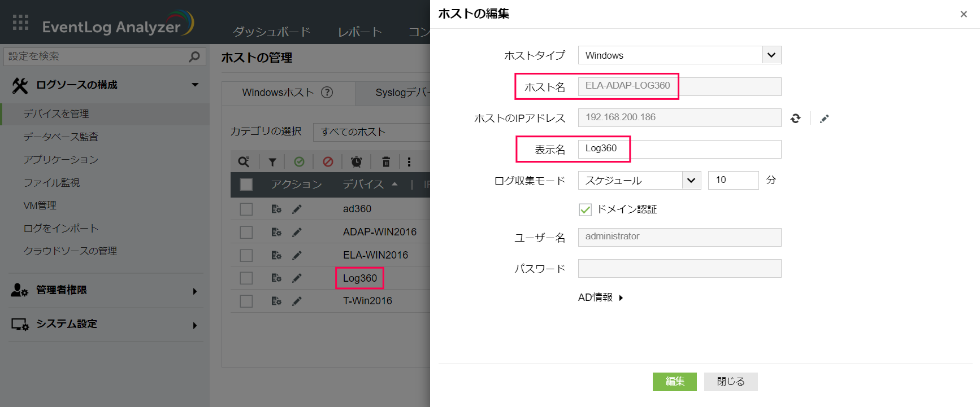
Task: Select ファイル監視 in the sidebar
Action: pyautogui.click(x=51, y=183)
